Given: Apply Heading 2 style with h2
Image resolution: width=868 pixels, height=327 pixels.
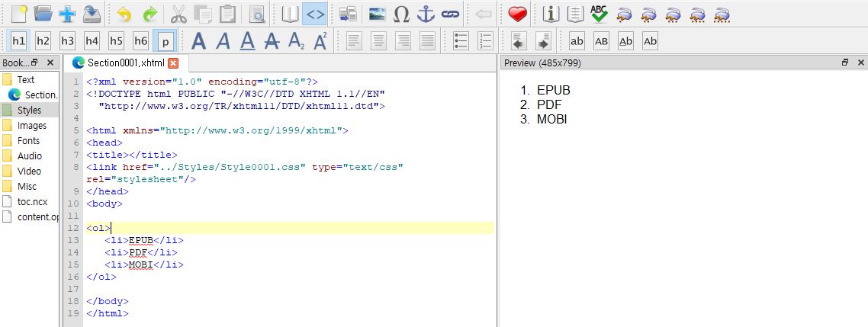Looking at the screenshot, I should click(43, 41).
